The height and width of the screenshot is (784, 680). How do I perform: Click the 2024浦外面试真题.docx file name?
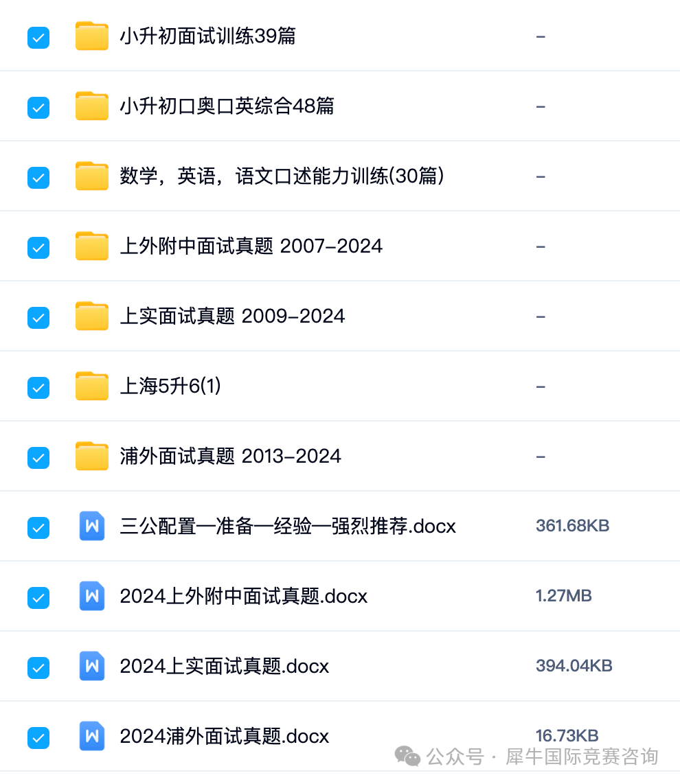(x=225, y=736)
